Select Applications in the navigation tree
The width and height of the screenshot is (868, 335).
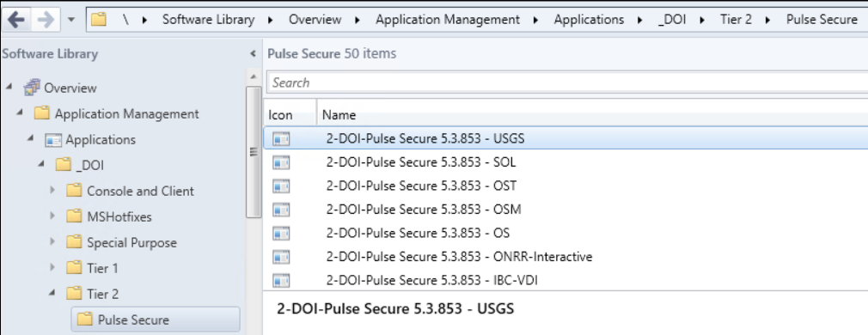click(101, 139)
